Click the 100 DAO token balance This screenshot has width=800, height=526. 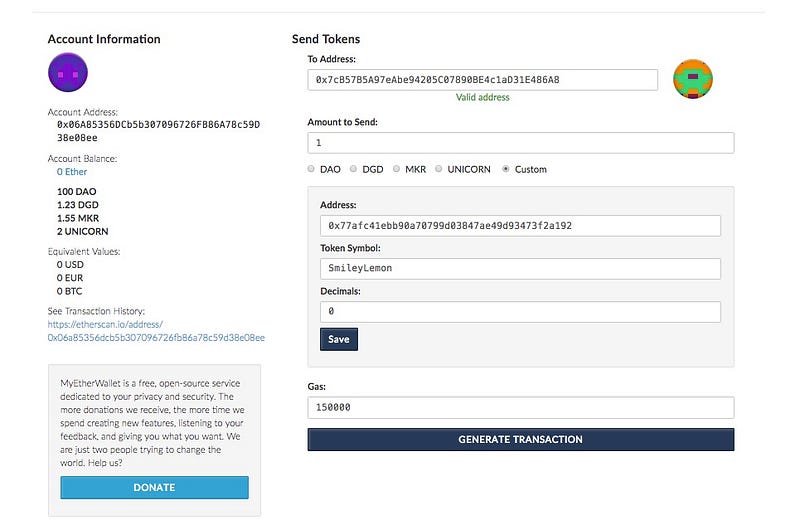click(x=77, y=192)
